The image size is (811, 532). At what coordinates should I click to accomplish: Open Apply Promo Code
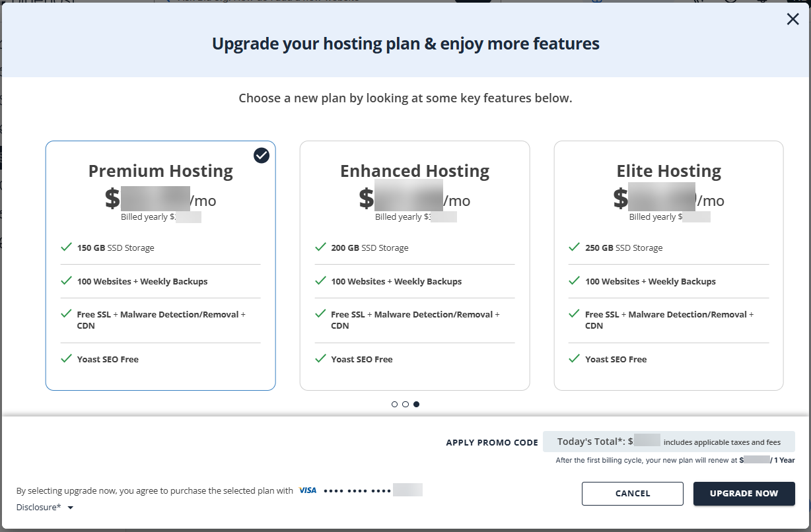[491, 442]
